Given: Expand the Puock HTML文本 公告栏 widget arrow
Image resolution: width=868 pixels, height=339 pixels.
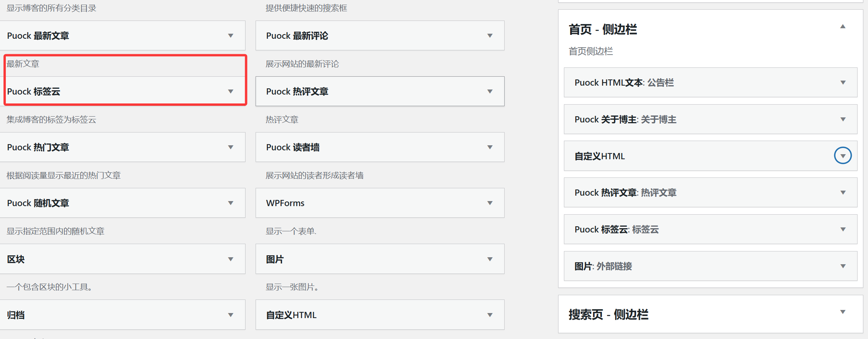Looking at the screenshot, I should [843, 83].
